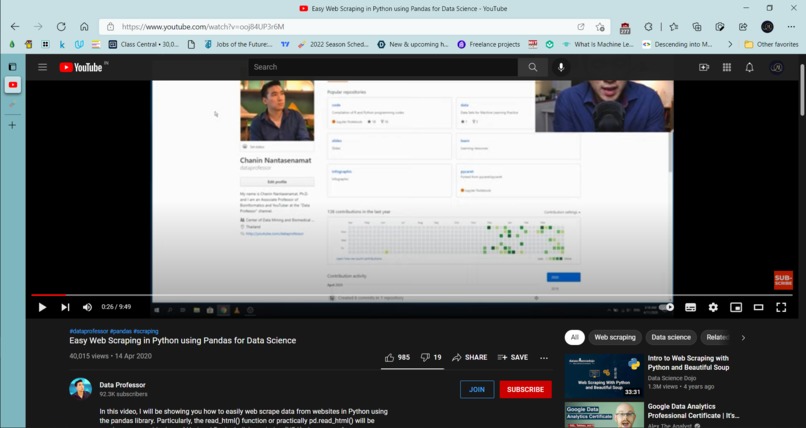The height and width of the screenshot is (428, 806).
Task: Open Create video camera icon
Action: click(704, 67)
